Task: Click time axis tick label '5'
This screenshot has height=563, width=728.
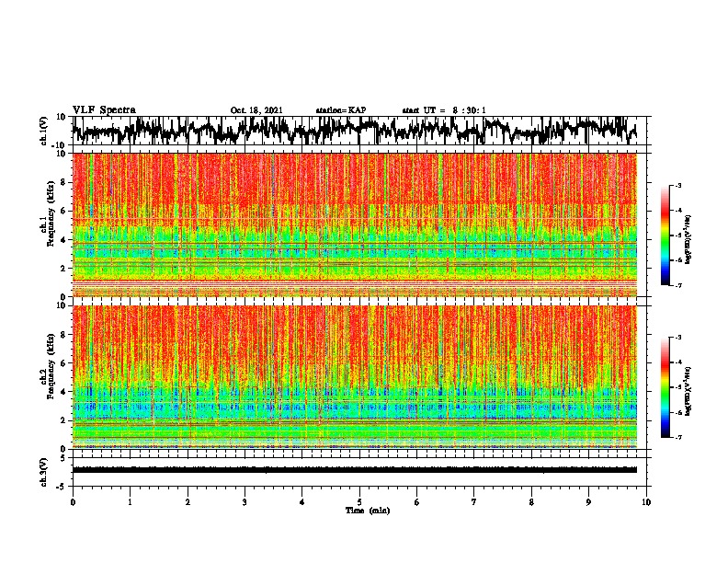Action: coord(359,502)
